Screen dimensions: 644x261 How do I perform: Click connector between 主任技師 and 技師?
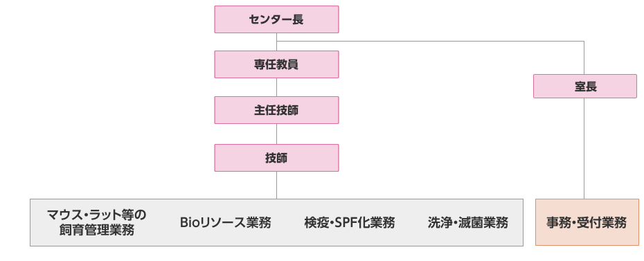(276, 134)
